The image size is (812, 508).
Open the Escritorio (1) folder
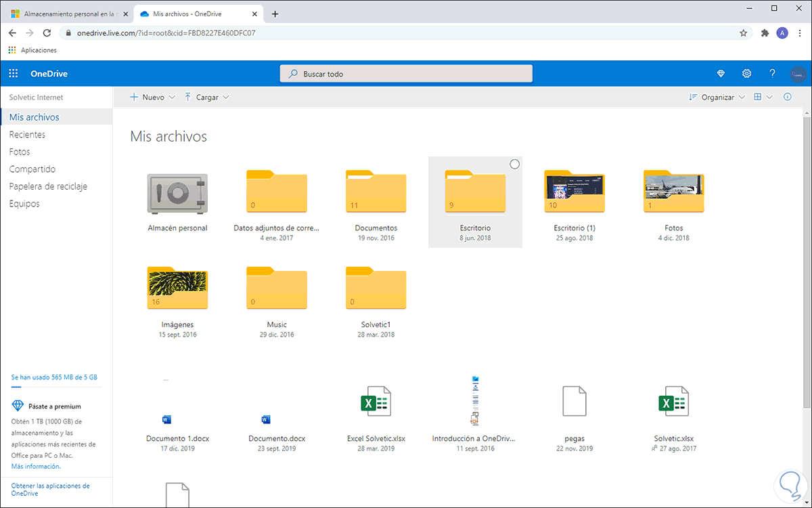[574, 193]
